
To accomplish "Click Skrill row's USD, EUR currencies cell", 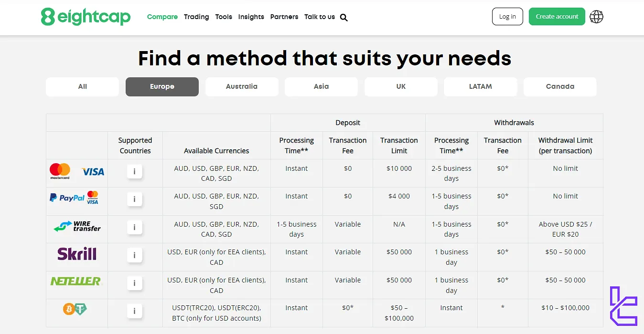I will pos(216,257).
